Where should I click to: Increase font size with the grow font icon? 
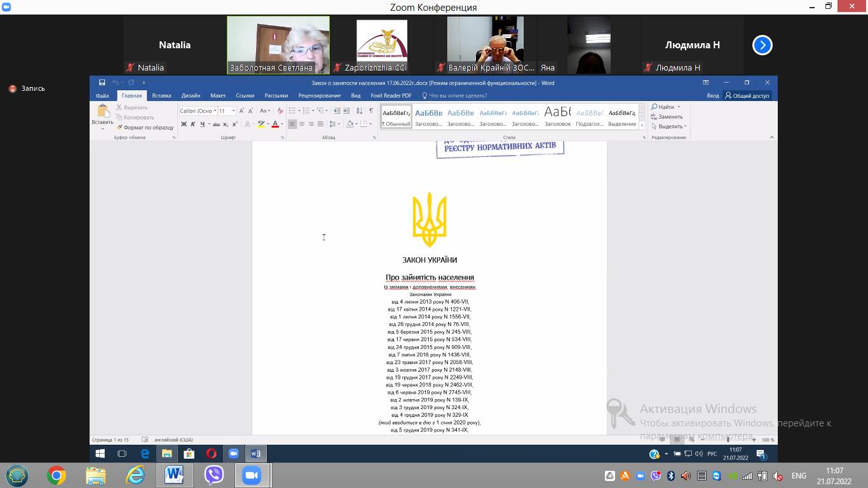[x=241, y=111]
